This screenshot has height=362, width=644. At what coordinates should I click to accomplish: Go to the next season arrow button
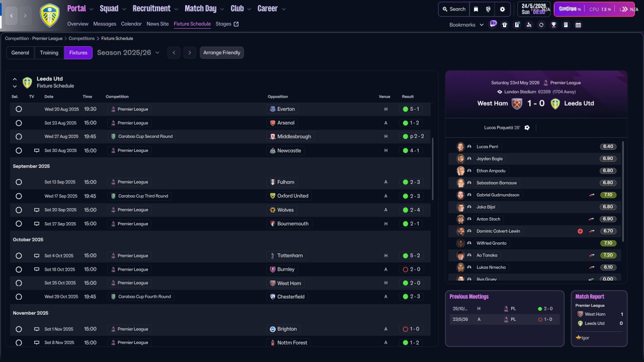[189, 53]
